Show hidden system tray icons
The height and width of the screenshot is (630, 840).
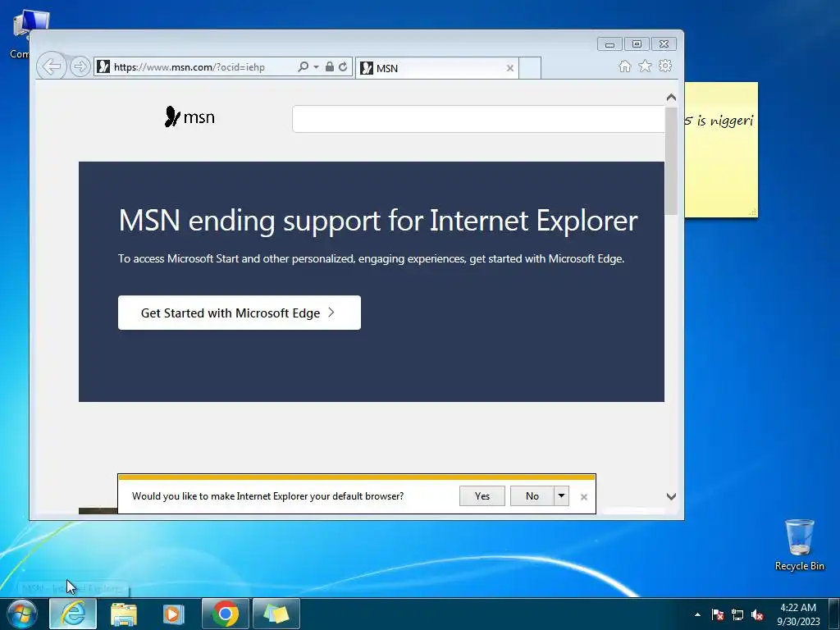click(697, 614)
